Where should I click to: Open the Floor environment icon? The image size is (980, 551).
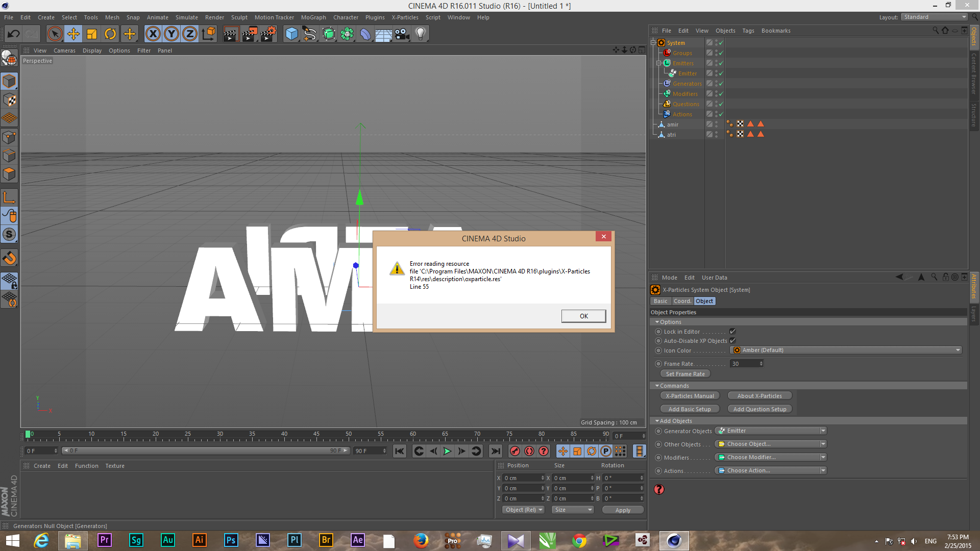383,34
